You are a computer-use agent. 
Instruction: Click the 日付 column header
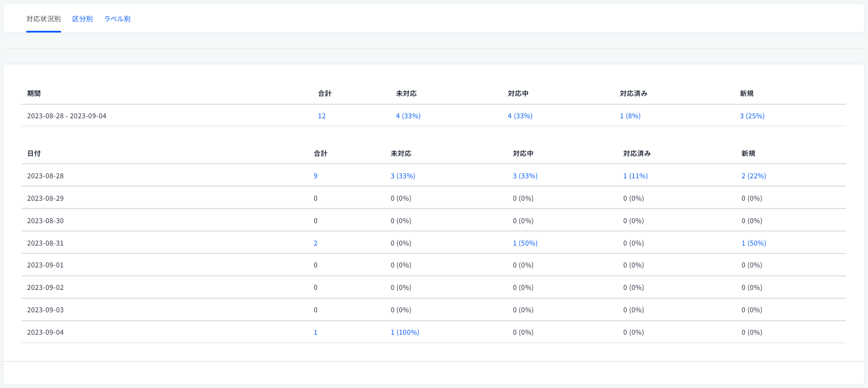tap(34, 153)
